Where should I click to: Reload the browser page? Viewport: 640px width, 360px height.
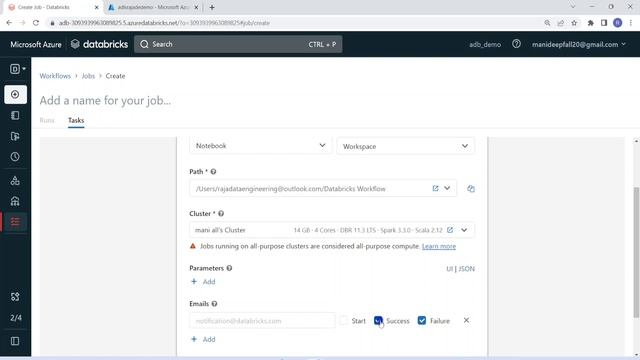tap(36, 23)
